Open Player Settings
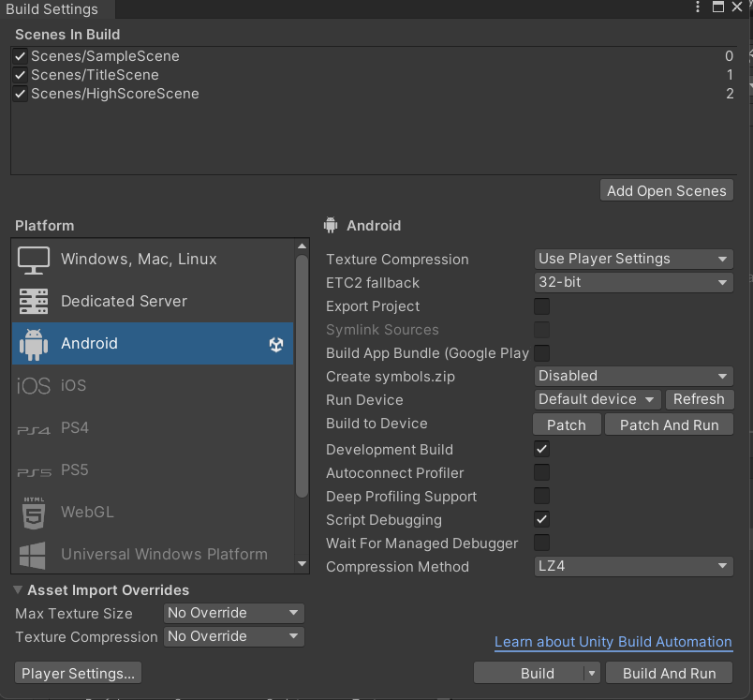This screenshot has height=700, width=753. [x=79, y=674]
